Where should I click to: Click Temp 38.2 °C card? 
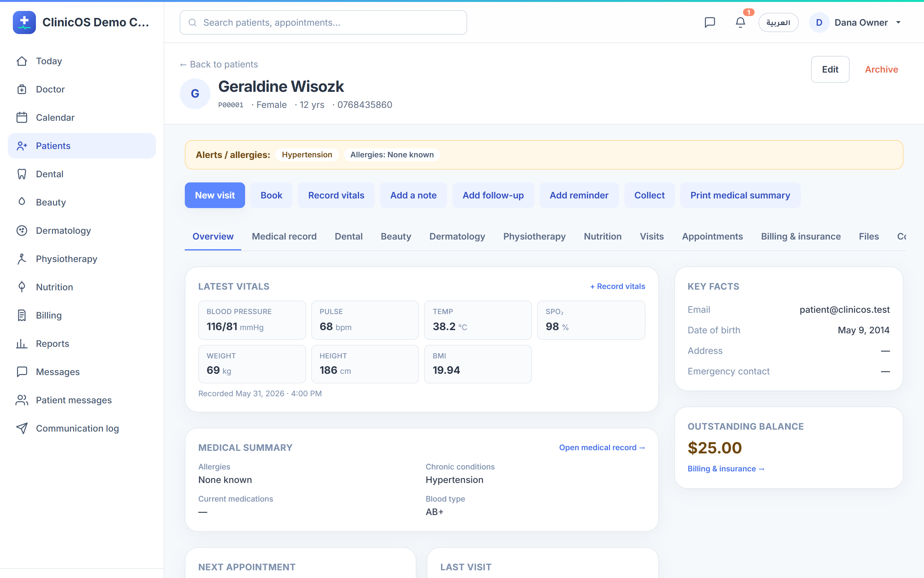[478, 320]
